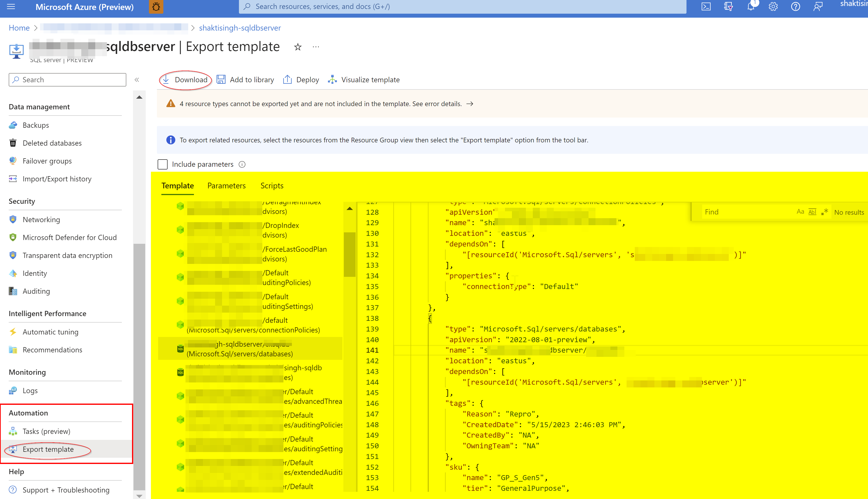
Task: Toggle regex option in Find box
Action: click(824, 212)
